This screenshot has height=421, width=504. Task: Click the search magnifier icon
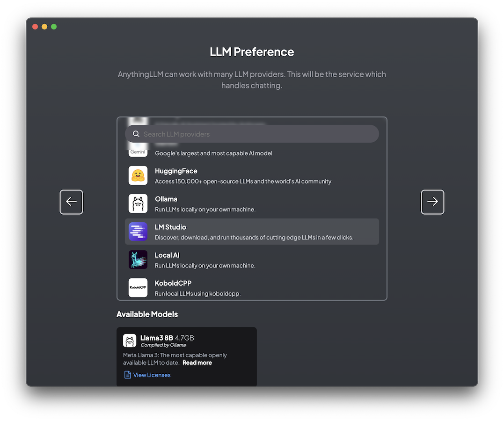(x=136, y=134)
